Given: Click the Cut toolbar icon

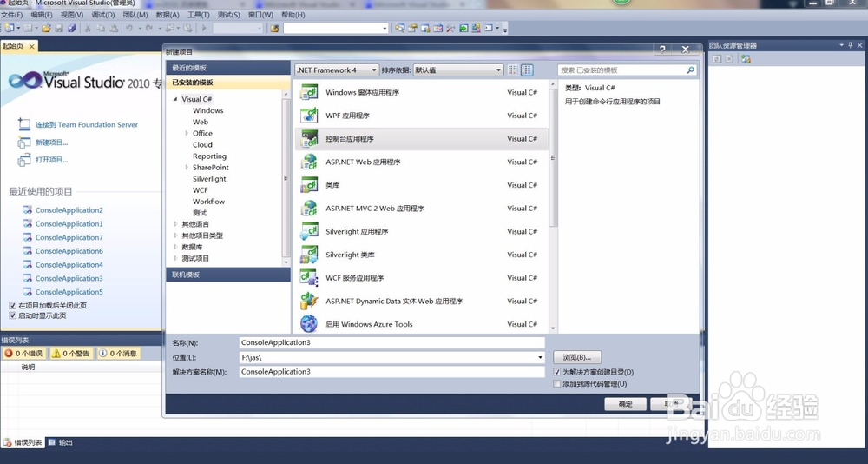Looking at the screenshot, I should click(x=88, y=28).
